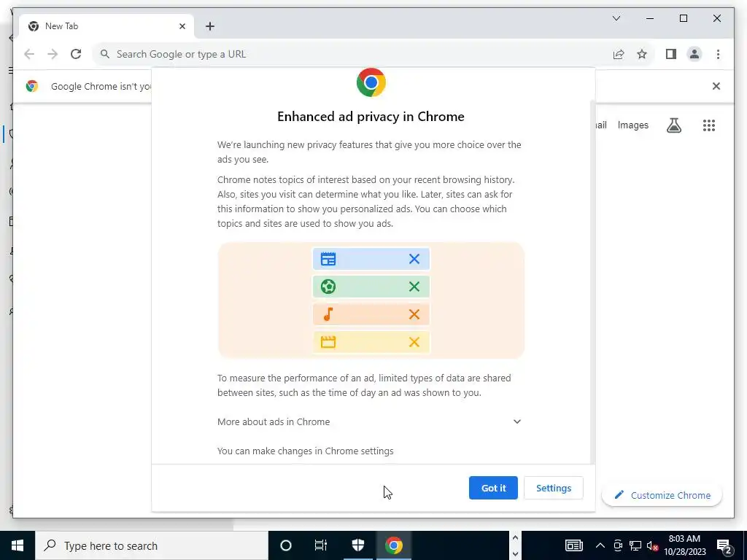This screenshot has height=560, width=747.
Task: Click the Chrome icon in the info bar
Action: pyautogui.click(x=32, y=86)
